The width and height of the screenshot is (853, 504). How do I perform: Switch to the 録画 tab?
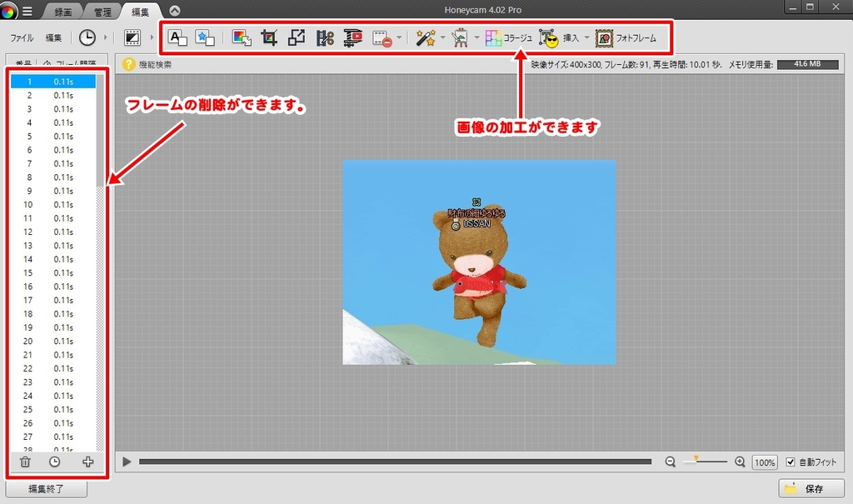click(x=62, y=12)
